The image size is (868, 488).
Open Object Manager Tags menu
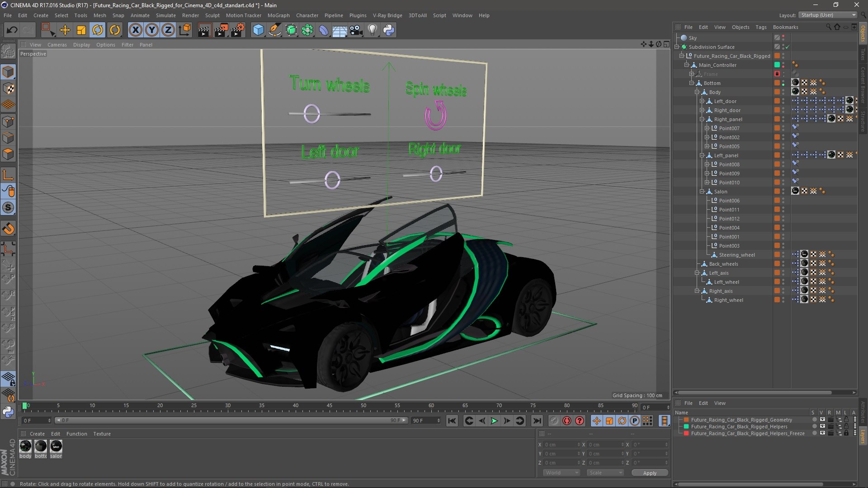pos(761,27)
